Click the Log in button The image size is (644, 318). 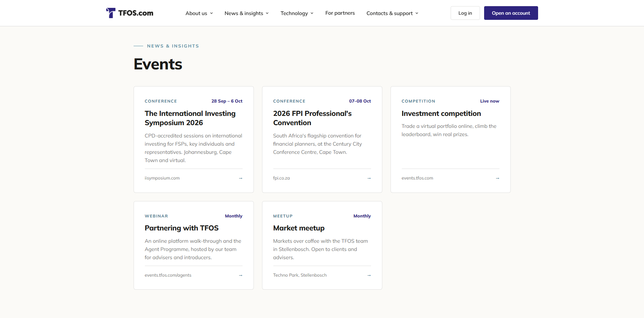pos(465,13)
